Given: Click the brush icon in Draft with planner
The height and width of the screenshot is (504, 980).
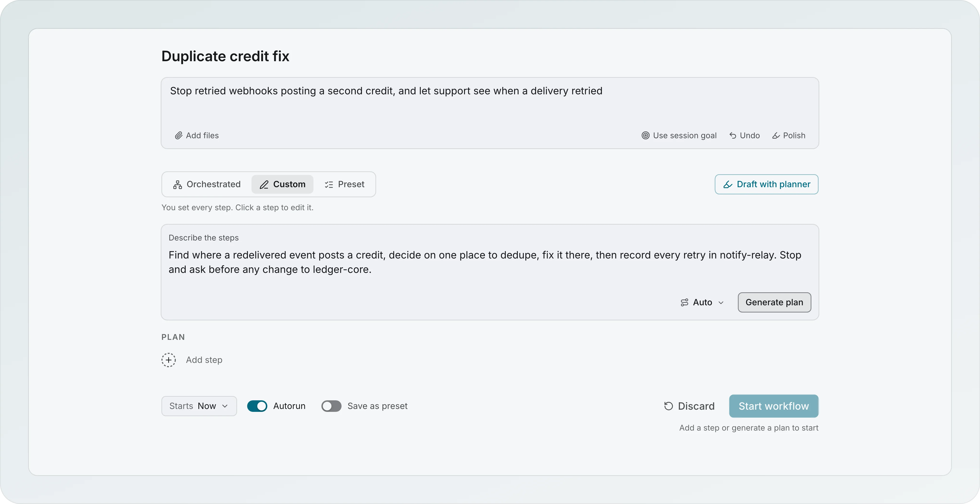Looking at the screenshot, I should tap(728, 184).
